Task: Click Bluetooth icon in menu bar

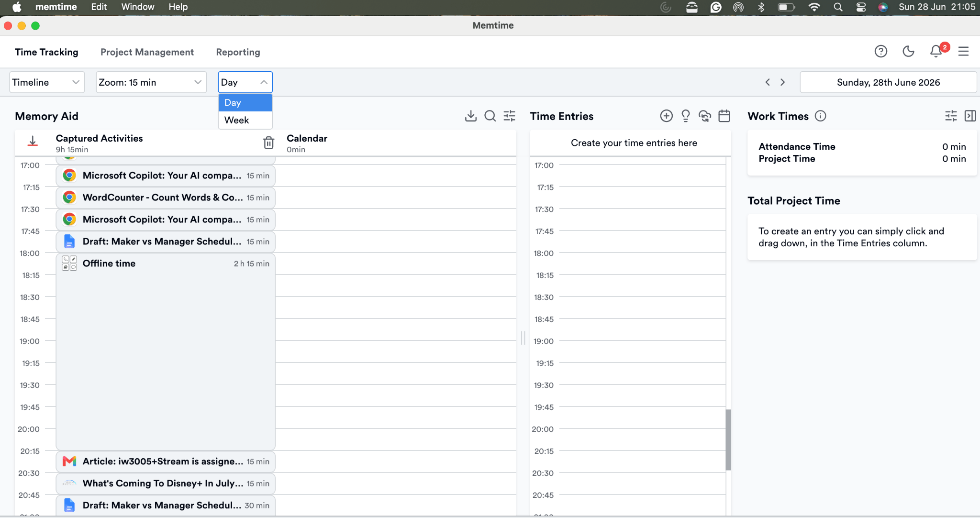Action: [761, 7]
